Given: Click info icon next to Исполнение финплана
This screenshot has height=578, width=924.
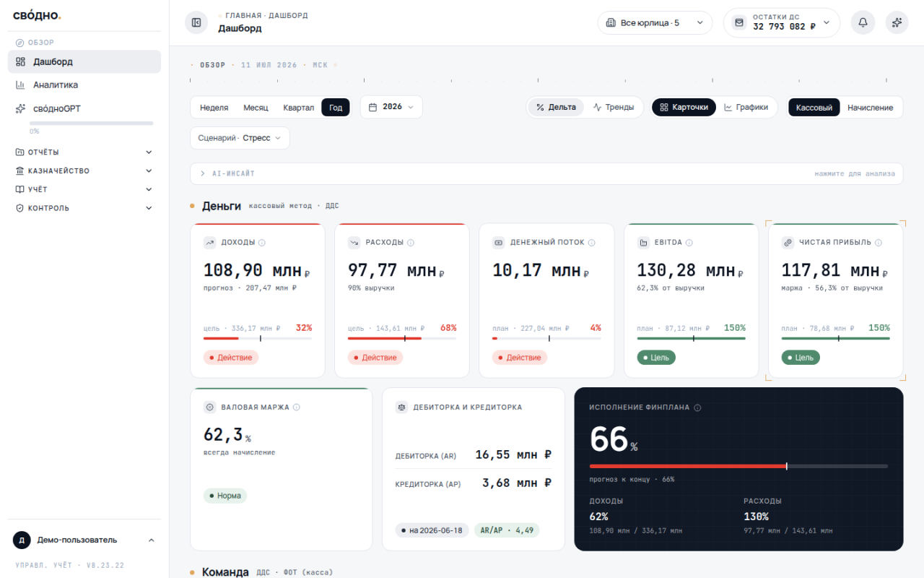Looking at the screenshot, I should (x=697, y=407).
